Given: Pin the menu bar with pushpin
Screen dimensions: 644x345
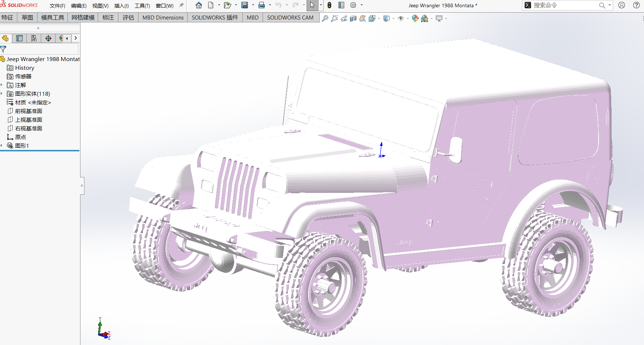Looking at the screenshot, I should (181, 5).
